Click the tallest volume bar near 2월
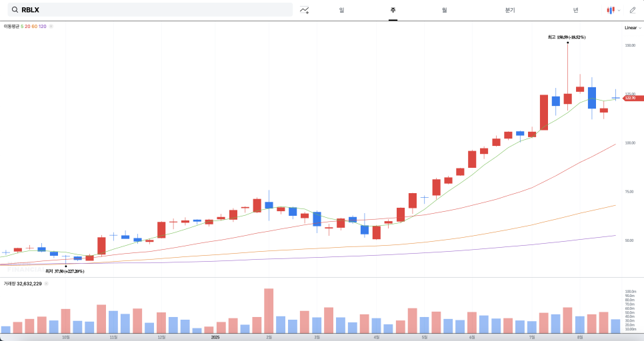This screenshot has height=341, width=644. click(269, 310)
